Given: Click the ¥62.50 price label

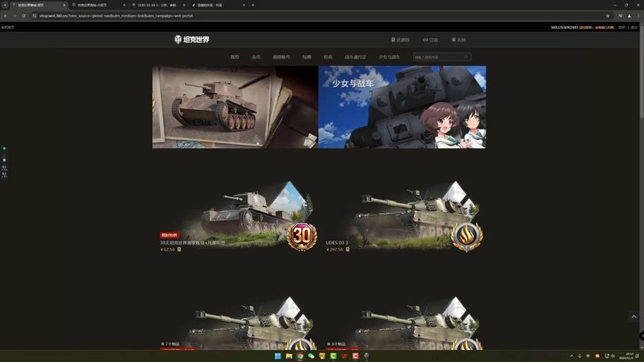Looking at the screenshot, I should [167, 249].
